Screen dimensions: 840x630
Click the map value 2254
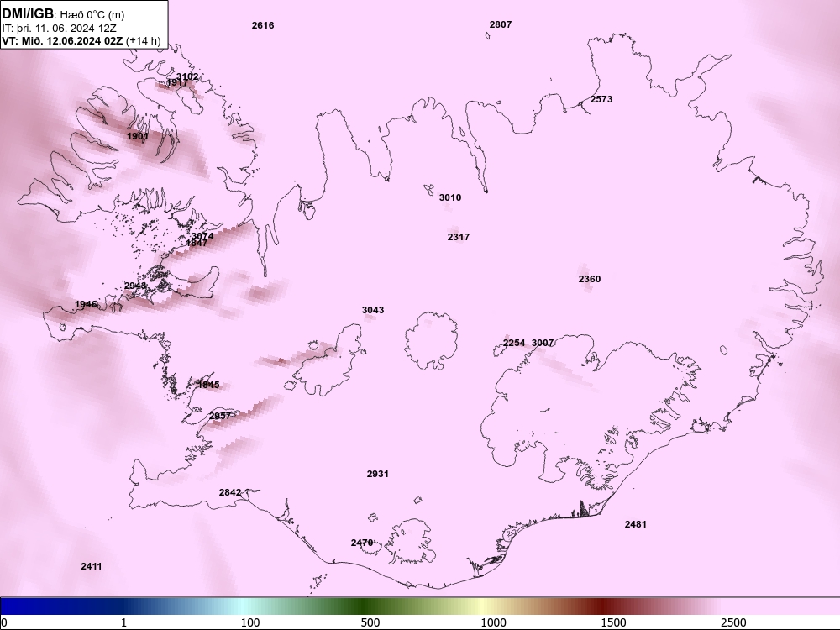[x=514, y=343]
